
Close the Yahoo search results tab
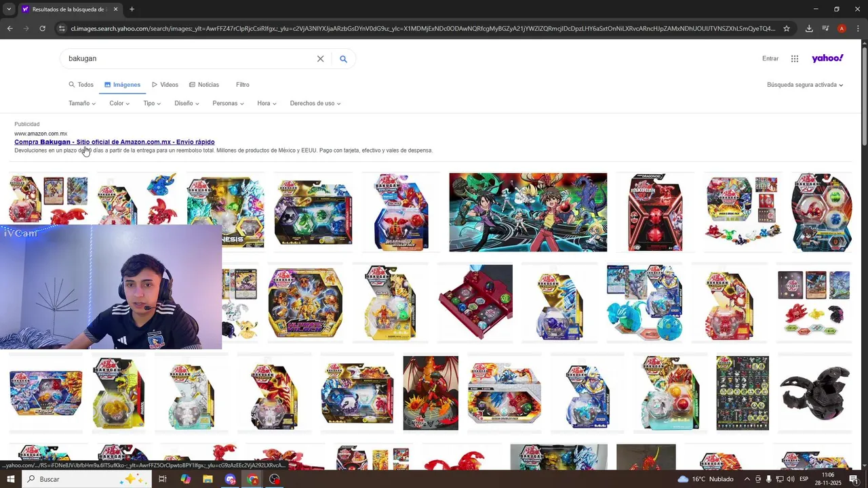point(115,9)
